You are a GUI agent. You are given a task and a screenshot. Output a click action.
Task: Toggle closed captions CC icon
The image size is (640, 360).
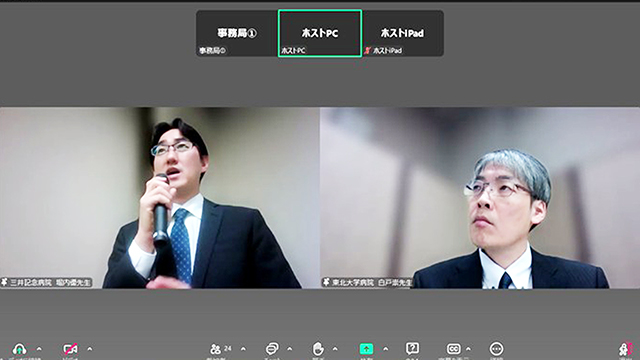click(x=453, y=349)
